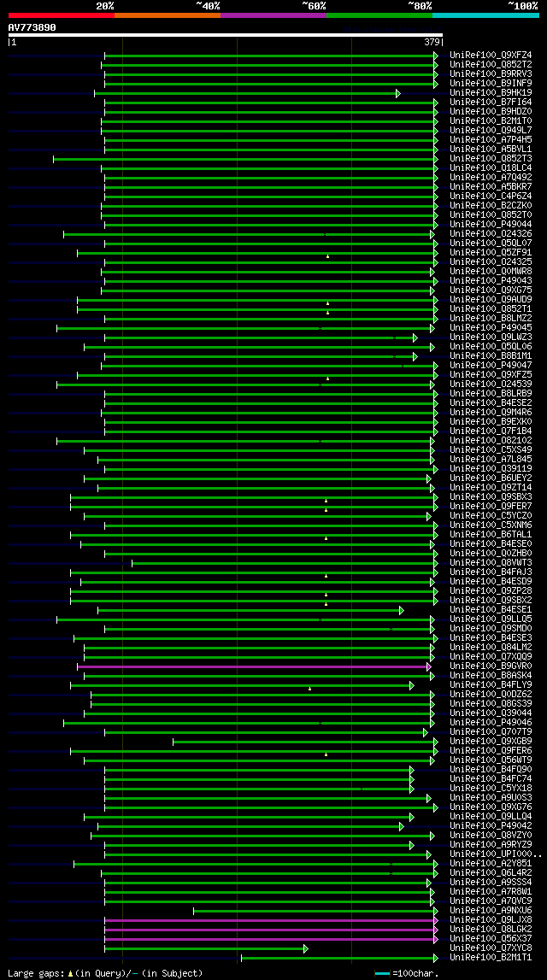Open the UniRef100_B9HK19 entry
Screen dimensions: 547x980
pos(491,93)
